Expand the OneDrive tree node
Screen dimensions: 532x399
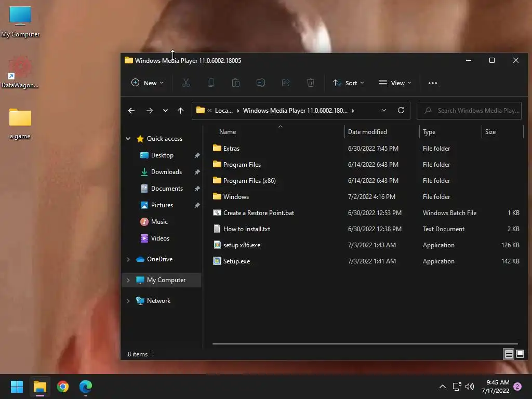coord(128,259)
